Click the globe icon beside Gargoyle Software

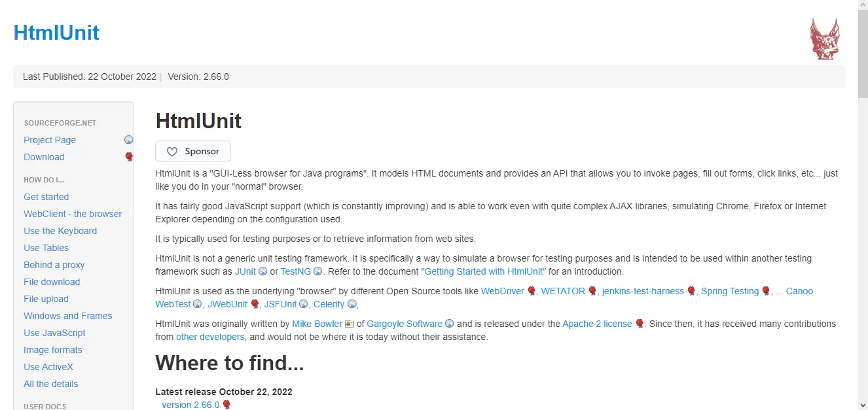pos(450,323)
